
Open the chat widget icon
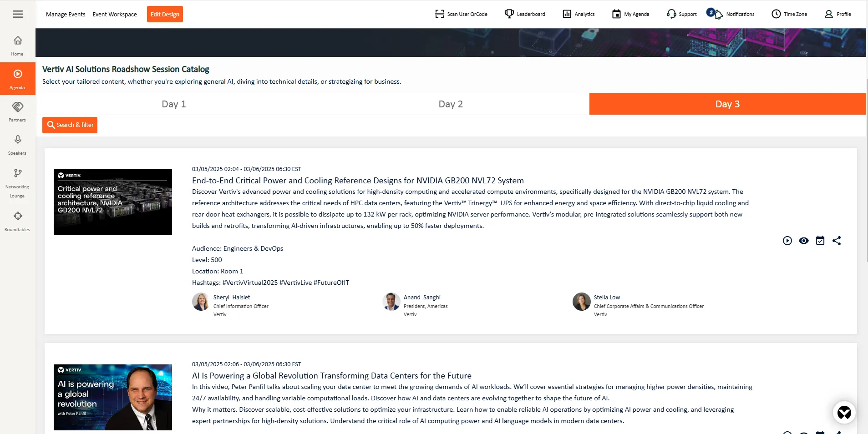pos(844,413)
